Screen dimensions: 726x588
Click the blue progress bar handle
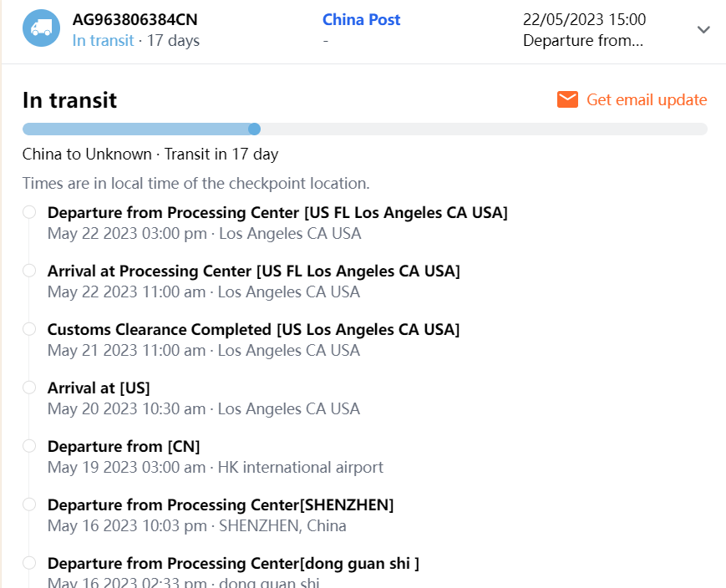(x=255, y=129)
